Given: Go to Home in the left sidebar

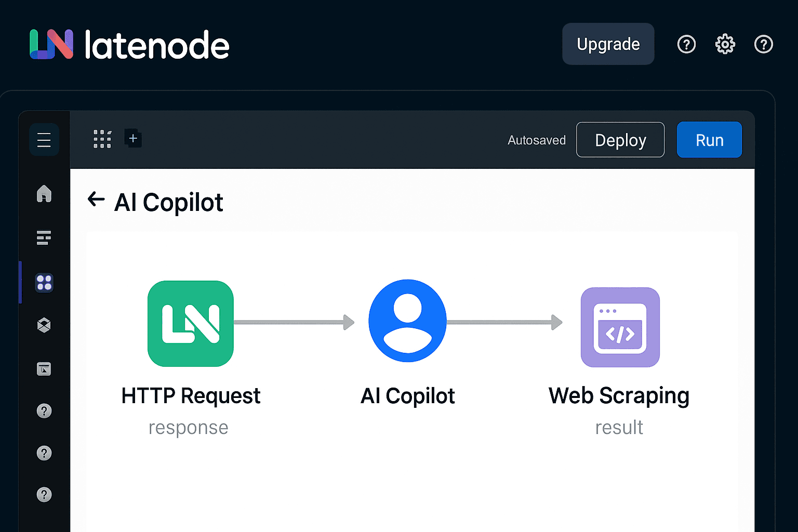Looking at the screenshot, I should point(44,194).
